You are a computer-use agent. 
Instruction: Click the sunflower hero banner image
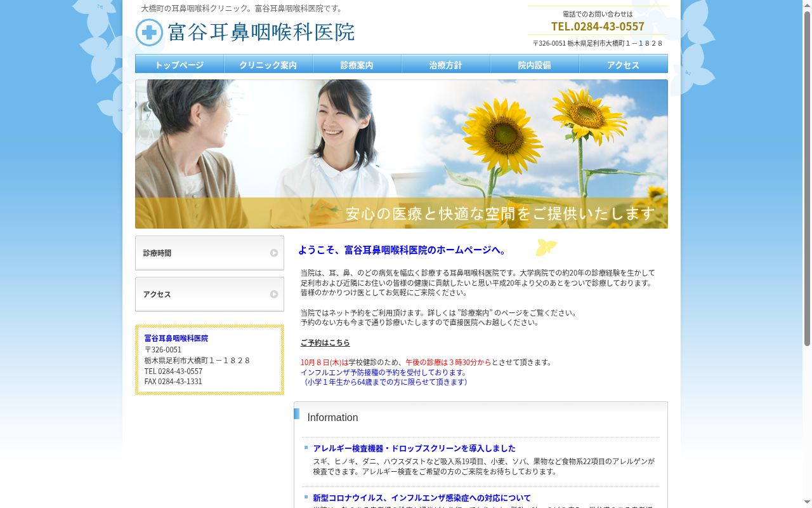402,154
